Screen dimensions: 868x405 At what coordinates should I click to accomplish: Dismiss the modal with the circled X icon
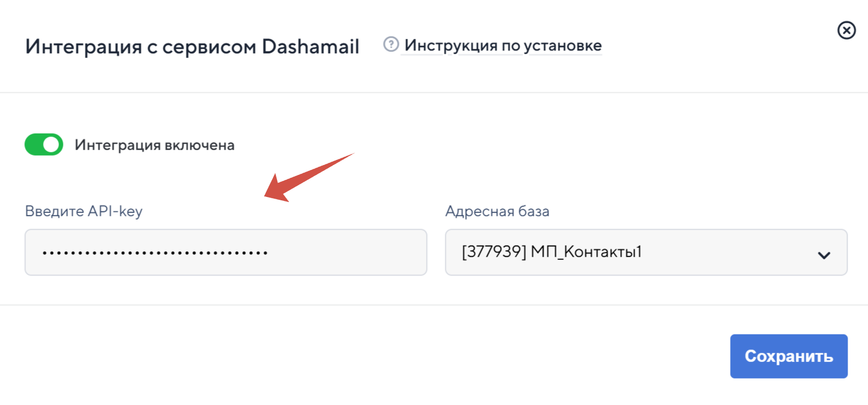click(846, 30)
